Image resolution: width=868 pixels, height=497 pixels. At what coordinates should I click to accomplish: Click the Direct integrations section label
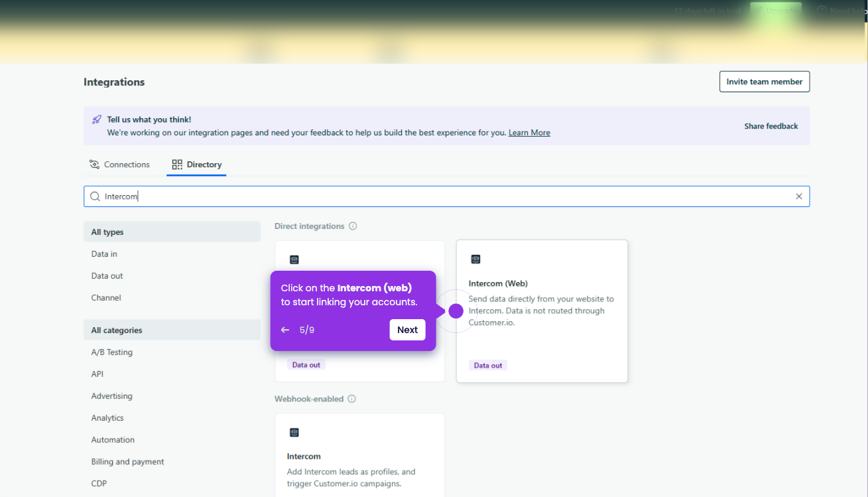(x=310, y=226)
